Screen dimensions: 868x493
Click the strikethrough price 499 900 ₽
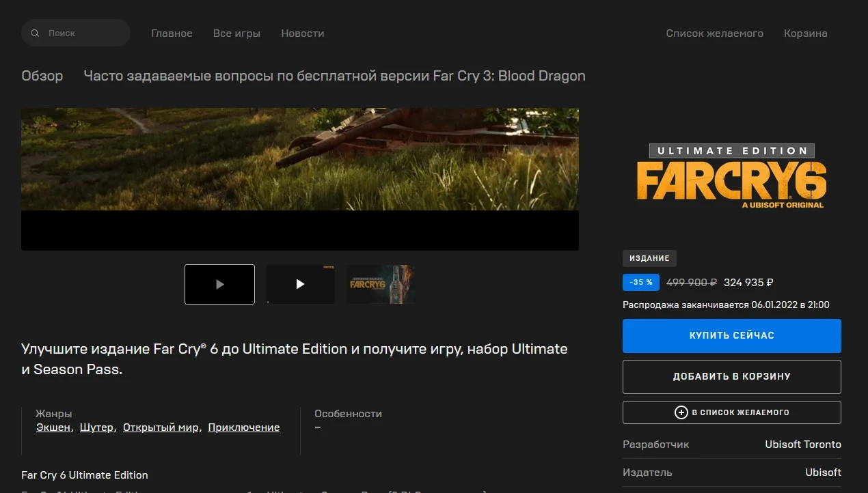tap(692, 282)
